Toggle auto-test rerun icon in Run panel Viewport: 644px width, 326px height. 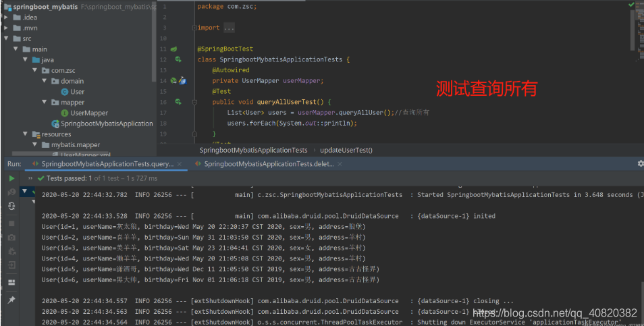pyautogui.click(x=11, y=206)
